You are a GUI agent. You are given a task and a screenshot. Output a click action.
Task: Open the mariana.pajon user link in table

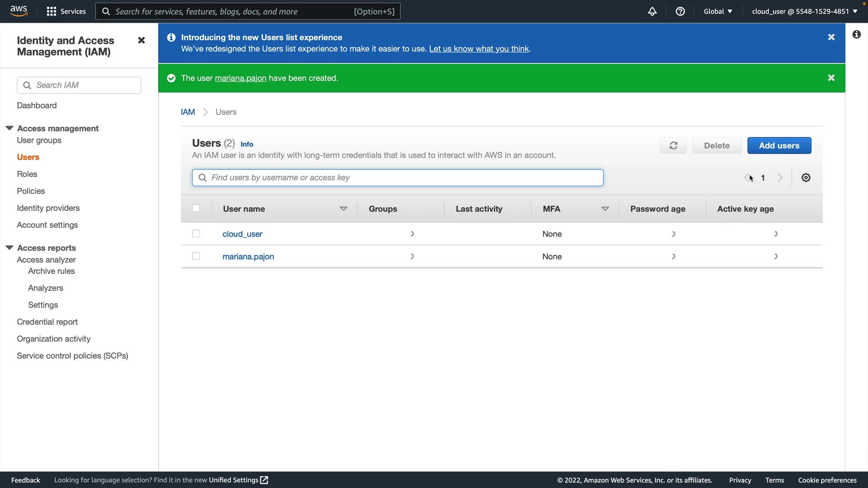[248, 256]
